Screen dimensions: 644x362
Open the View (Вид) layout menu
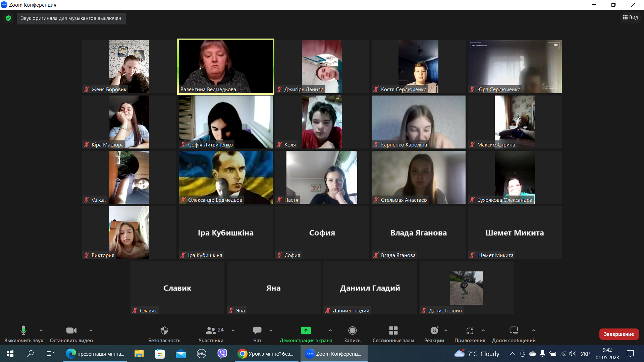point(631,17)
